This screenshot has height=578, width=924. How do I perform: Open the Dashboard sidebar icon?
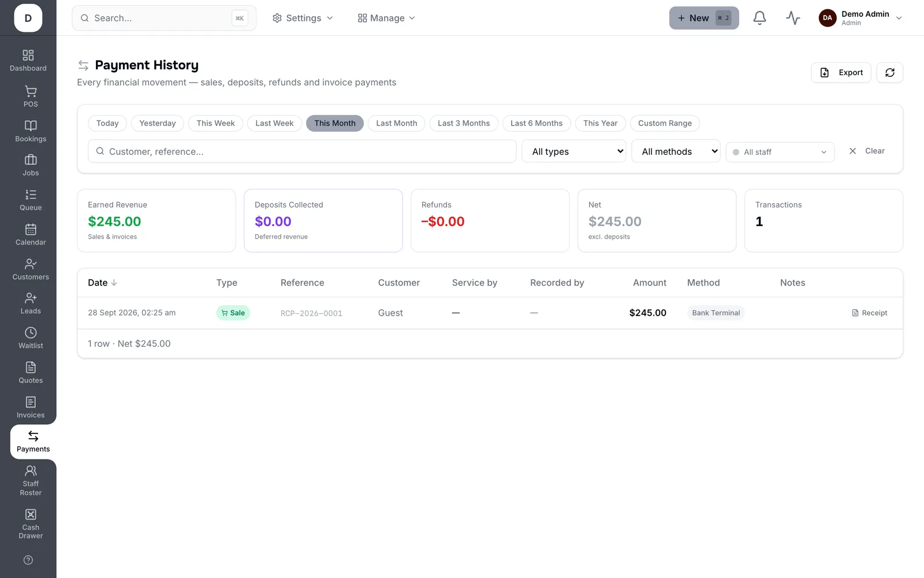[28, 61]
